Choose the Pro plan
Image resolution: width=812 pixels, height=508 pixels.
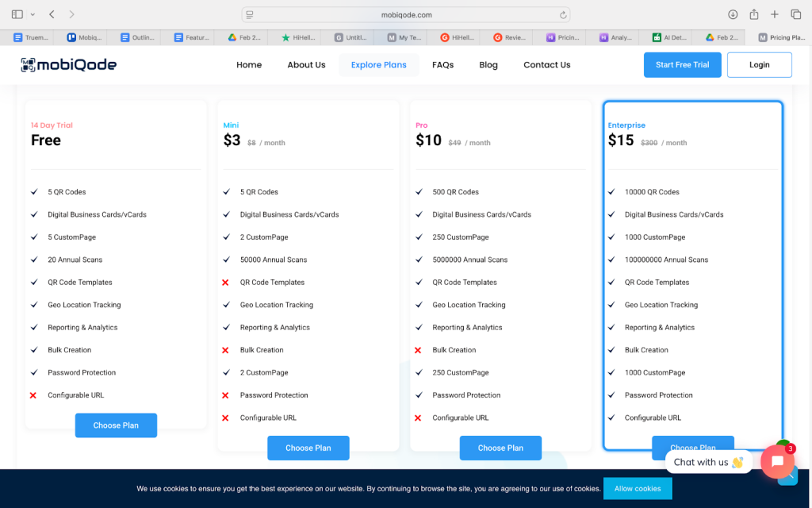pyautogui.click(x=500, y=448)
